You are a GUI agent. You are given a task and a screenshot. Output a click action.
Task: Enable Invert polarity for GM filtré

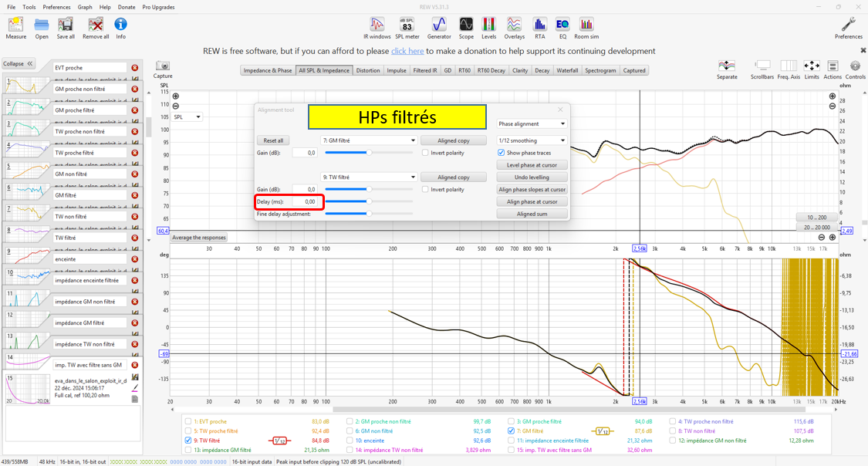pyautogui.click(x=425, y=153)
